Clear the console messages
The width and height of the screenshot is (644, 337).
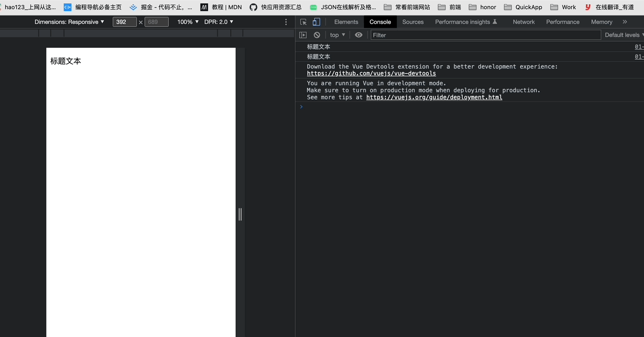click(317, 35)
